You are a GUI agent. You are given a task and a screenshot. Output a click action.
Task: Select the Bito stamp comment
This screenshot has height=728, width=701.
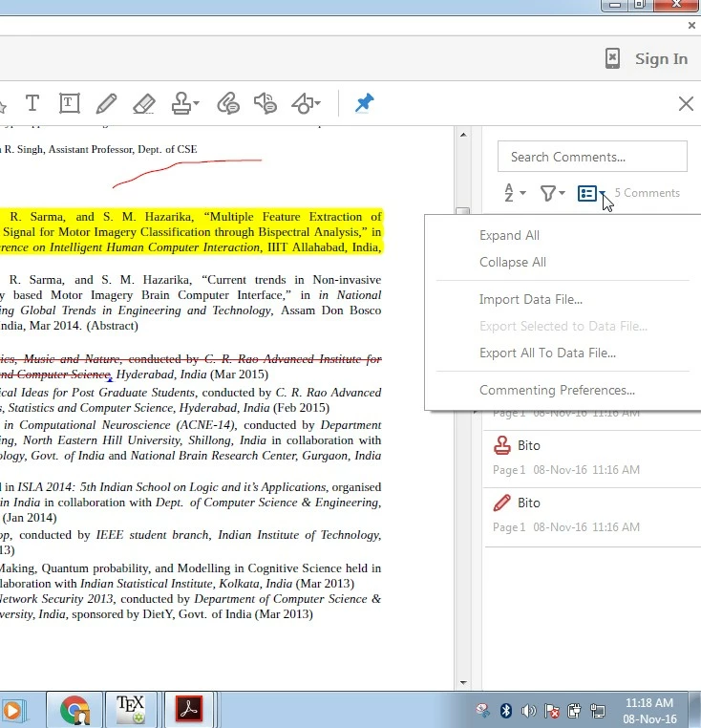pos(592,460)
